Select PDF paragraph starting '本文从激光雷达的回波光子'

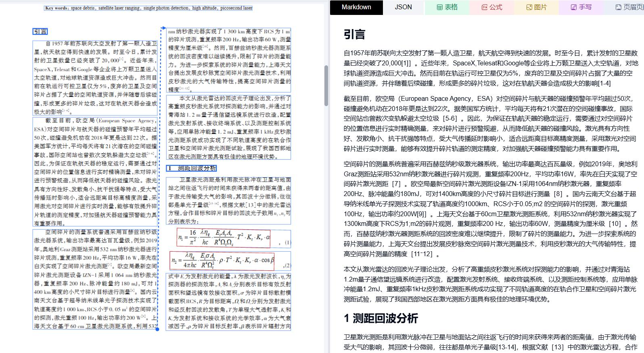228,127
